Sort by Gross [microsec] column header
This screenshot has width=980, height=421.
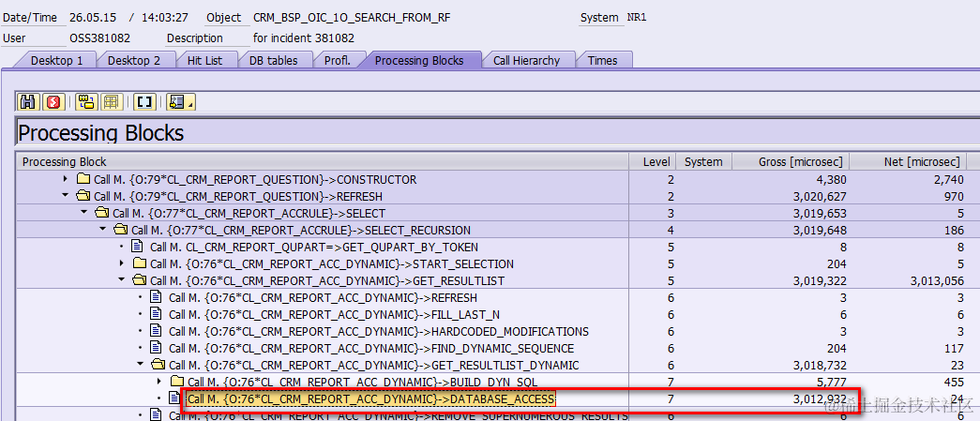(x=791, y=162)
